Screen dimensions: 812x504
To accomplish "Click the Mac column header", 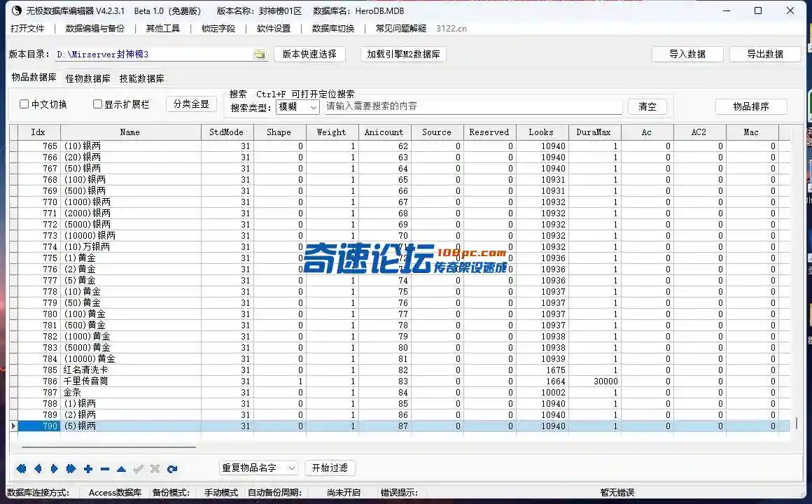I will coord(752,132).
